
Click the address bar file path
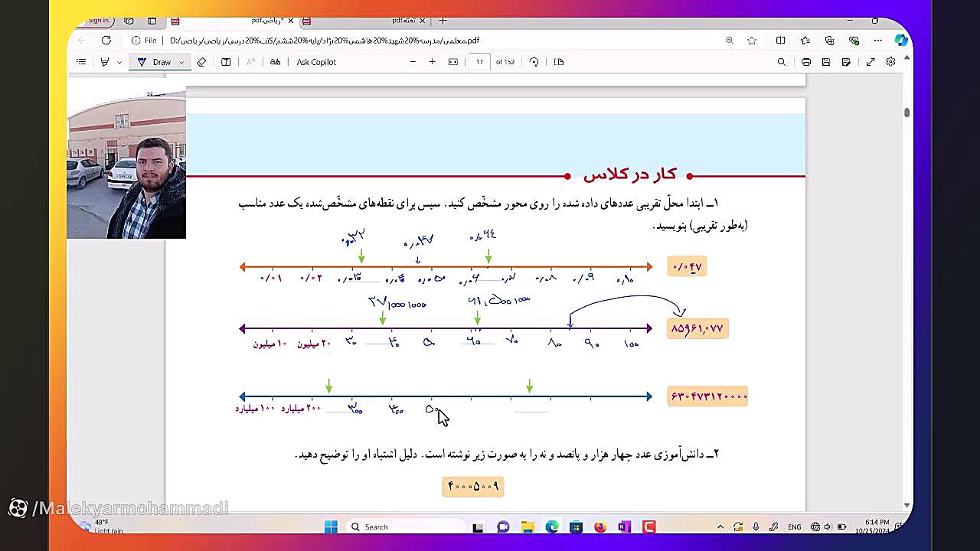point(325,41)
